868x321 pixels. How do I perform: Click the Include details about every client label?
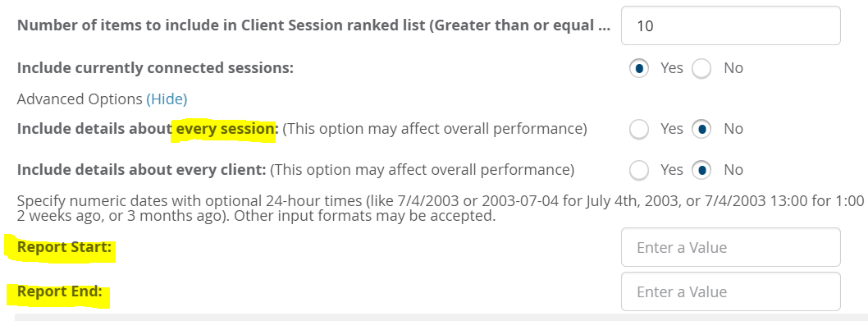pos(142,169)
